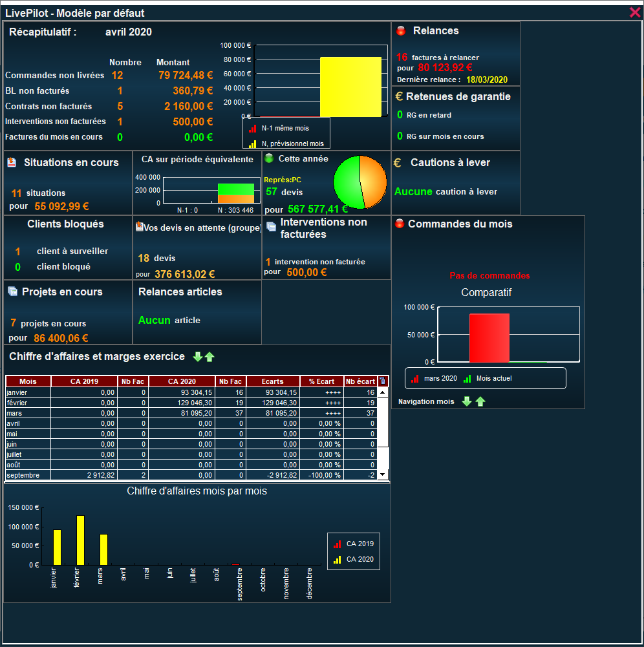This screenshot has height=647, width=644.
Task: Open the table options icon beside Nb écart
Action: pyautogui.click(x=383, y=381)
